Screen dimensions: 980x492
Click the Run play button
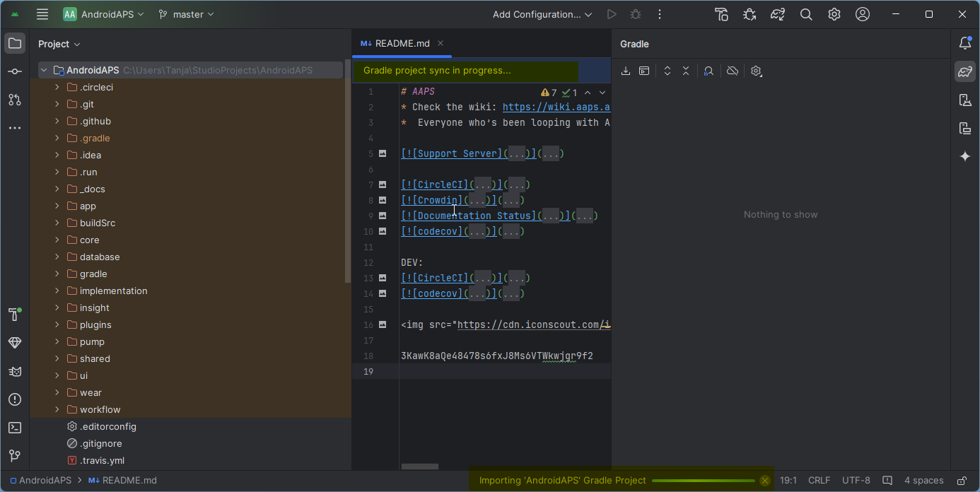[612, 14]
